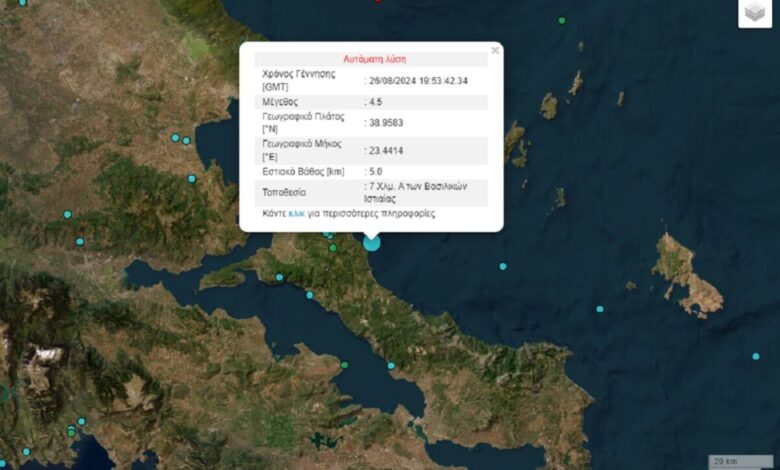Follow the 'κλικ' link for more information

297,213
